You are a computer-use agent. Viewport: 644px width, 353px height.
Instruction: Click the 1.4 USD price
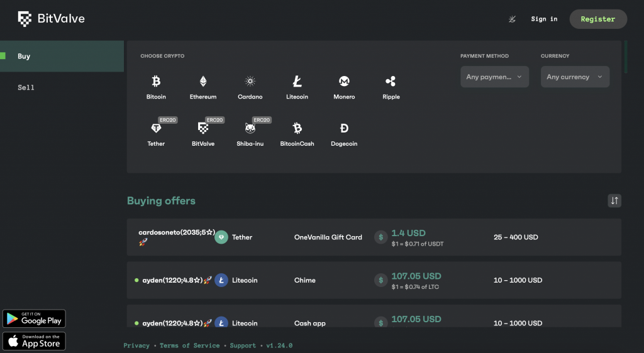point(408,233)
